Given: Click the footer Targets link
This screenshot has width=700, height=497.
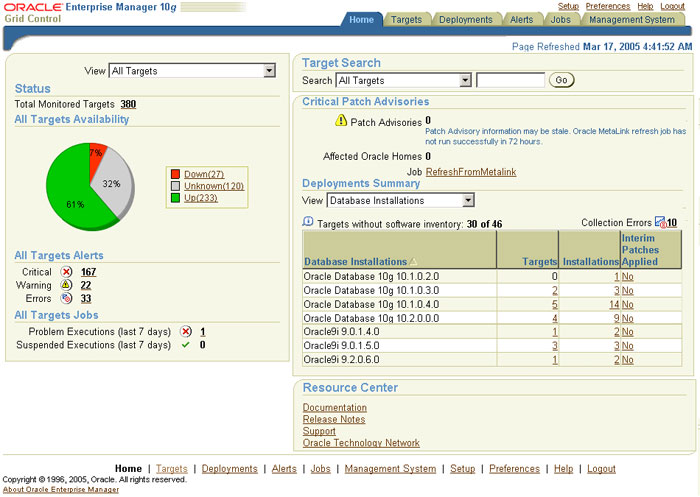Looking at the screenshot, I should tap(172, 468).
